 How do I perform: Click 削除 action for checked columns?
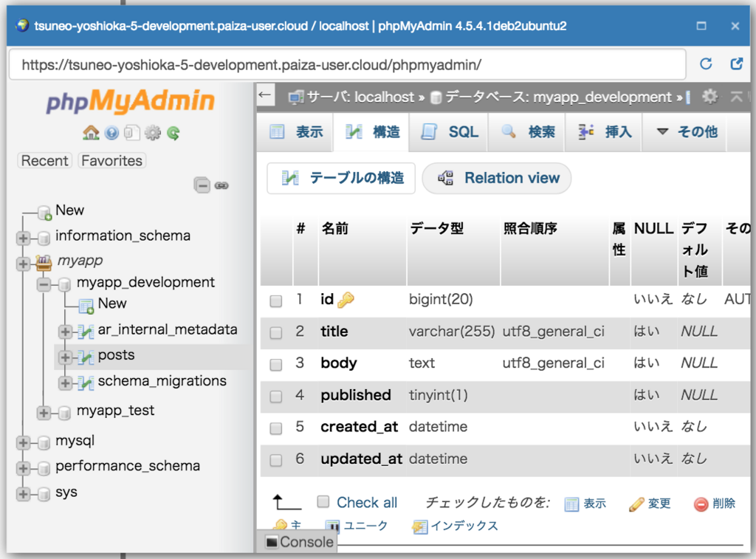(x=715, y=504)
